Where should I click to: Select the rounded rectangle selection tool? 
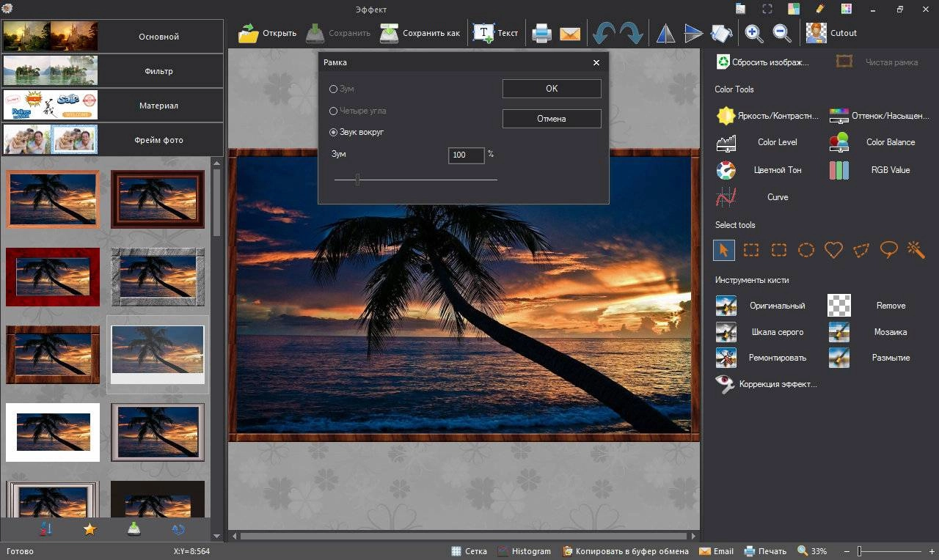pyautogui.click(x=779, y=250)
